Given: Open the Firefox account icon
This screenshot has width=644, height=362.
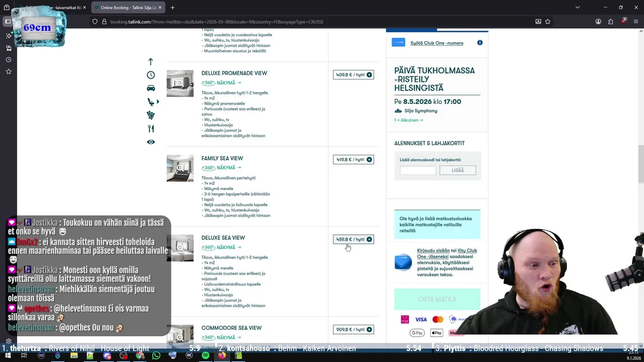Looking at the screenshot, I should point(598,22).
